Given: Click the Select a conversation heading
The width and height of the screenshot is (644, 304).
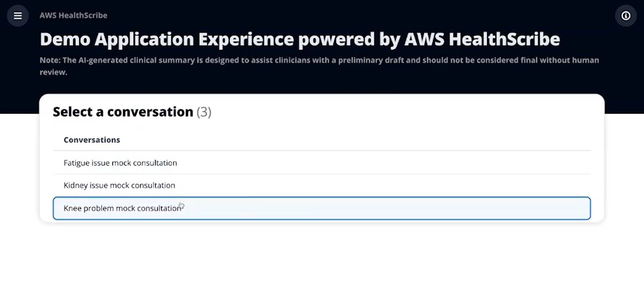Looking at the screenshot, I should click(123, 112).
